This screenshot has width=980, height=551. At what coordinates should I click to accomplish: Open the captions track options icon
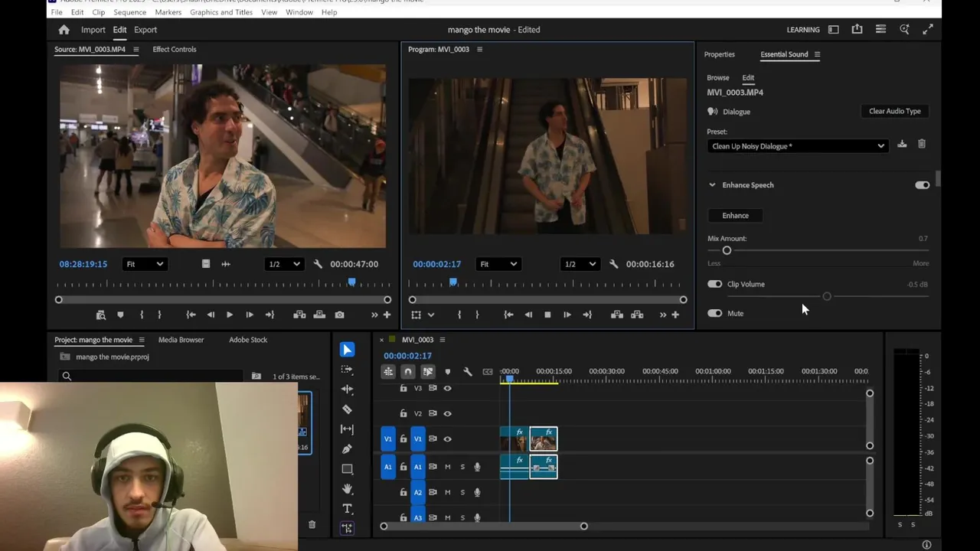pyautogui.click(x=488, y=372)
